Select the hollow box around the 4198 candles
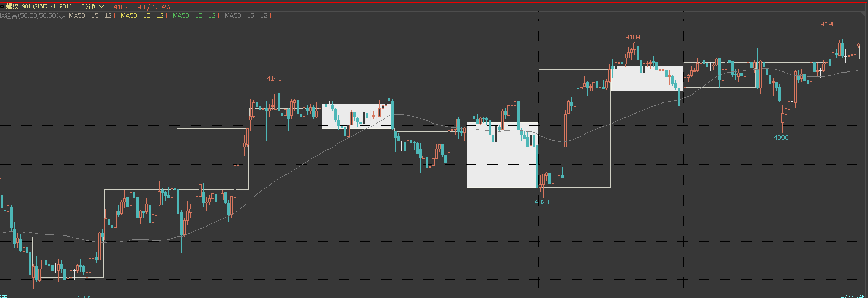Image resolution: width=868 pixels, height=298 pixels. click(x=844, y=52)
